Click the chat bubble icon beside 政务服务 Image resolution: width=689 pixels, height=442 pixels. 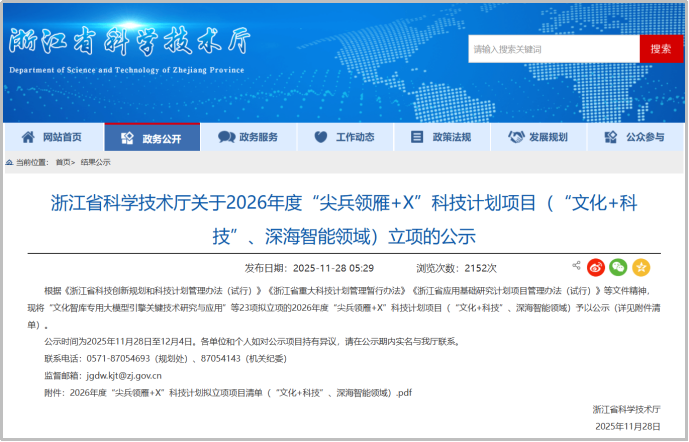[225, 137]
